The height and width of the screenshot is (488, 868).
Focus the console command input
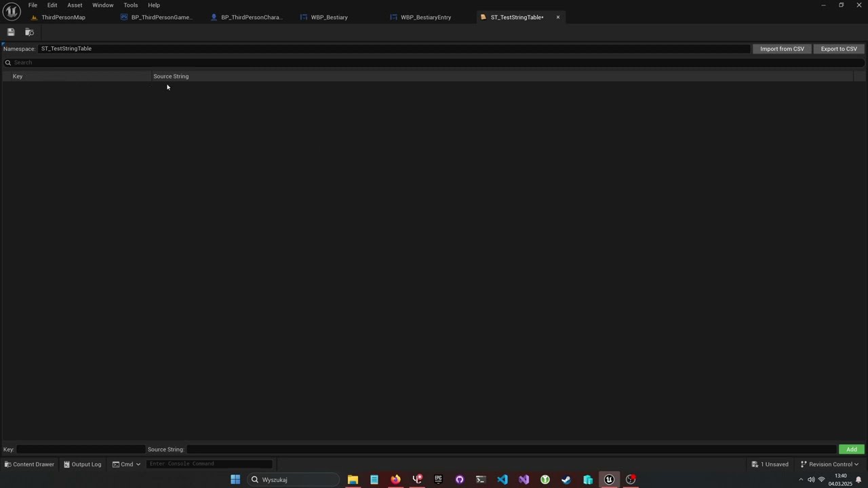click(x=209, y=464)
